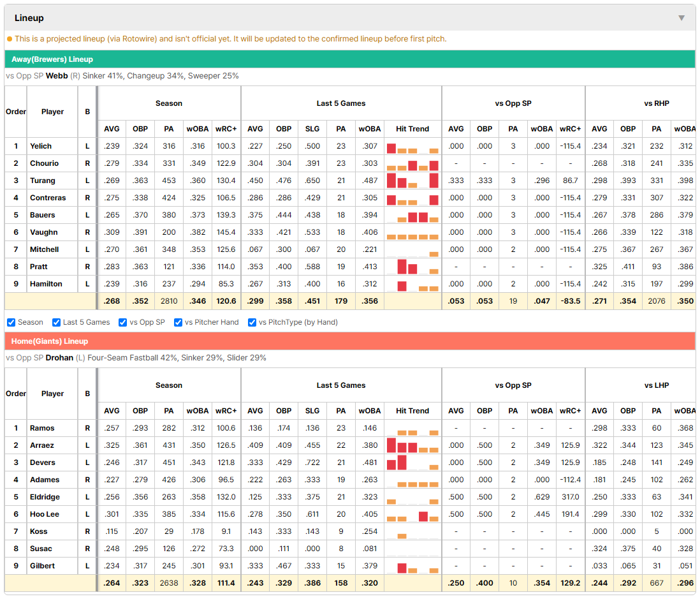
Task: Click the orange projected lineup notice dot
Action: tap(10, 39)
